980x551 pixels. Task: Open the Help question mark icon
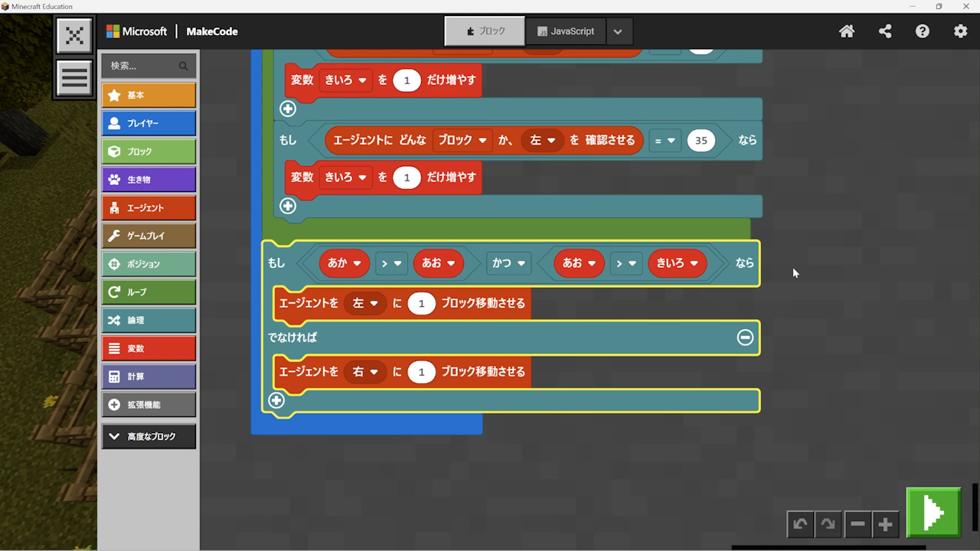(x=923, y=31)
